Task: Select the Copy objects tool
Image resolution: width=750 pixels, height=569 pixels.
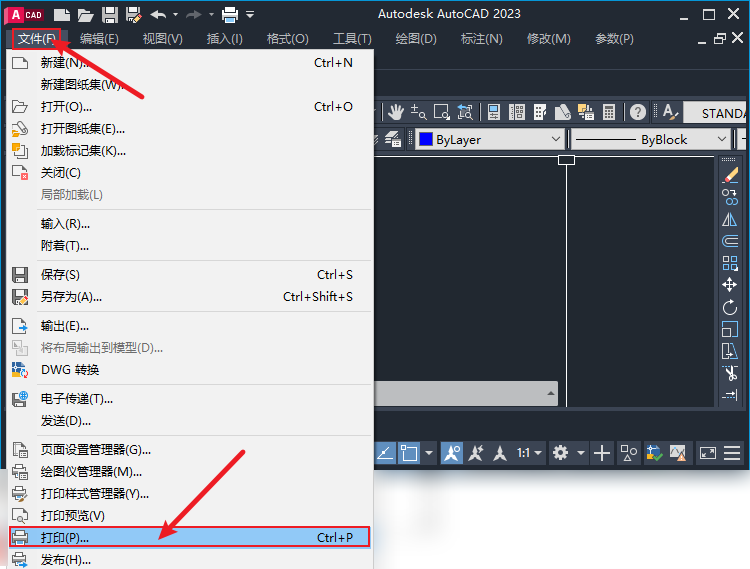Action: pos(730,197)
